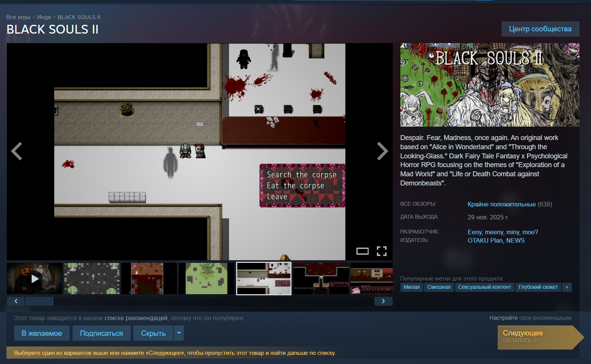Go to the Следующее queue item
This screenshot has height=364, width=591.
click(541, 337)
